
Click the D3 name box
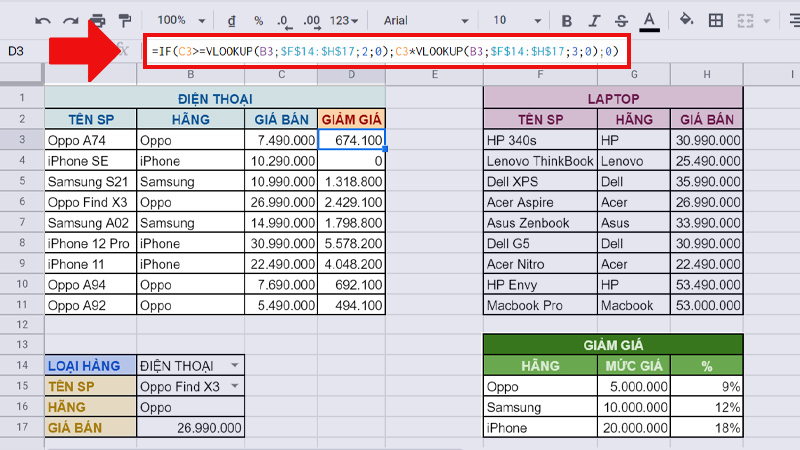point(20,51)
